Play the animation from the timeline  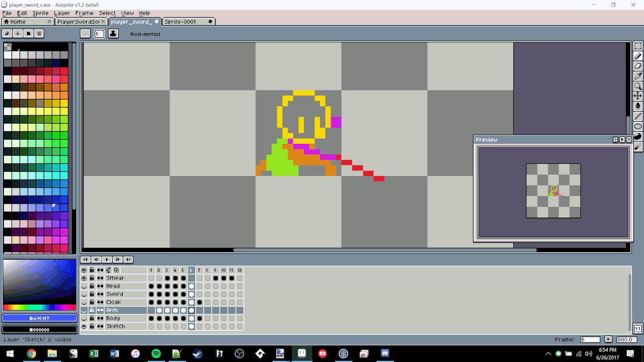click(107, 259)
